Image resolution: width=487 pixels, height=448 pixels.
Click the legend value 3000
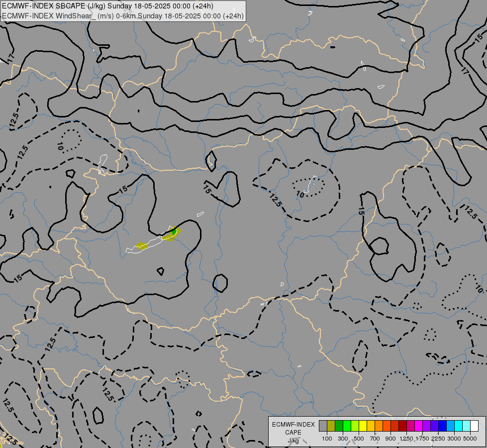pos(454,439)
